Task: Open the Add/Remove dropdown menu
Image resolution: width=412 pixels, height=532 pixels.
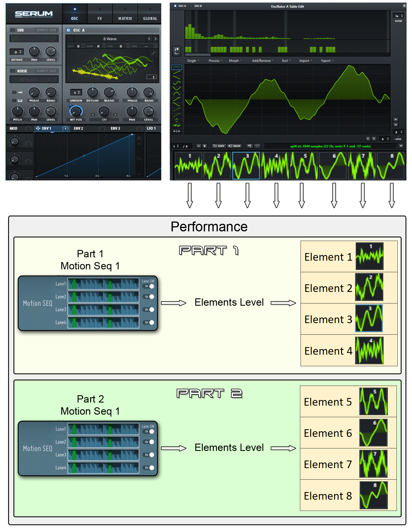Action: (x=263, y=61)
